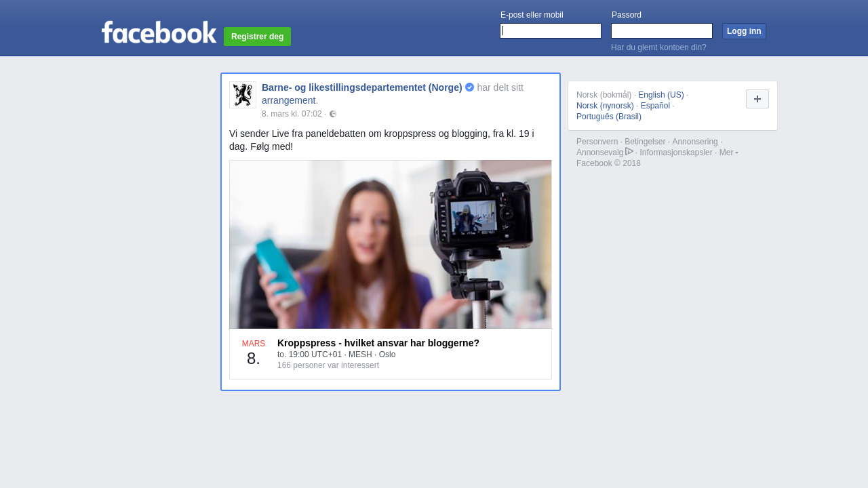Open the Betingelser footer link
The width and height of the screenshot is (868, 488).
click(x=645, y=142)
